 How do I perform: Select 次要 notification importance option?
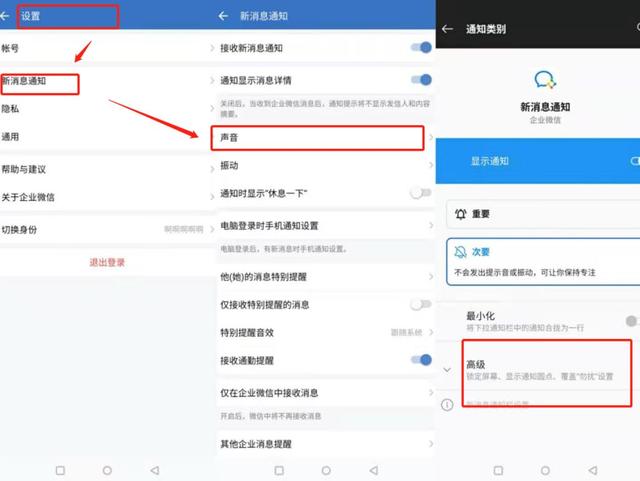(x=543, y=261)
